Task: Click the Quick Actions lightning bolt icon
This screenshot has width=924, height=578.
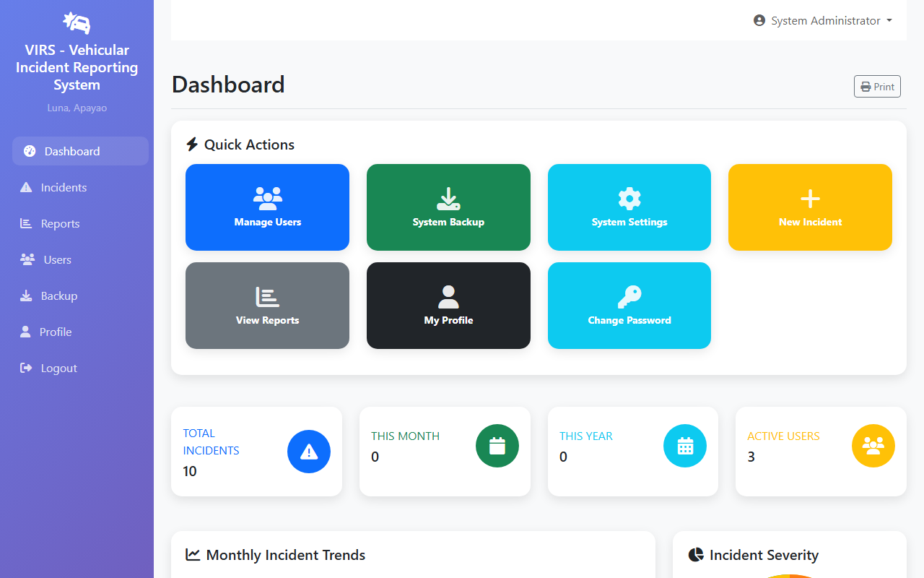Action: point(192,144)
